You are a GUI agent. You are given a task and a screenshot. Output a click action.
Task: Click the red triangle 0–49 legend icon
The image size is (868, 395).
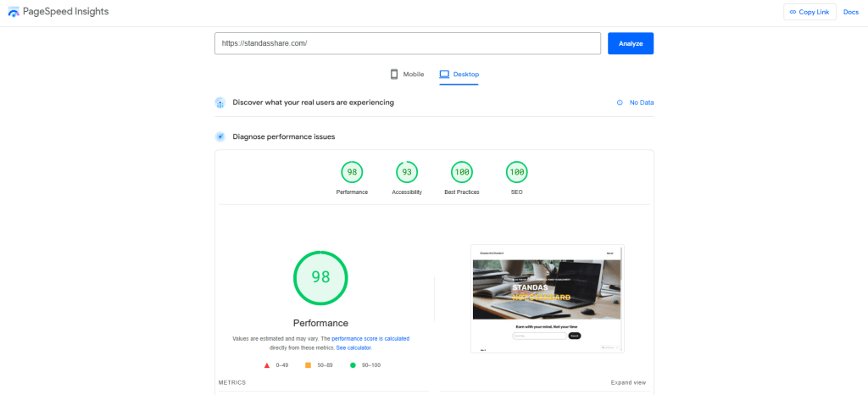click(x=267, y=364)
